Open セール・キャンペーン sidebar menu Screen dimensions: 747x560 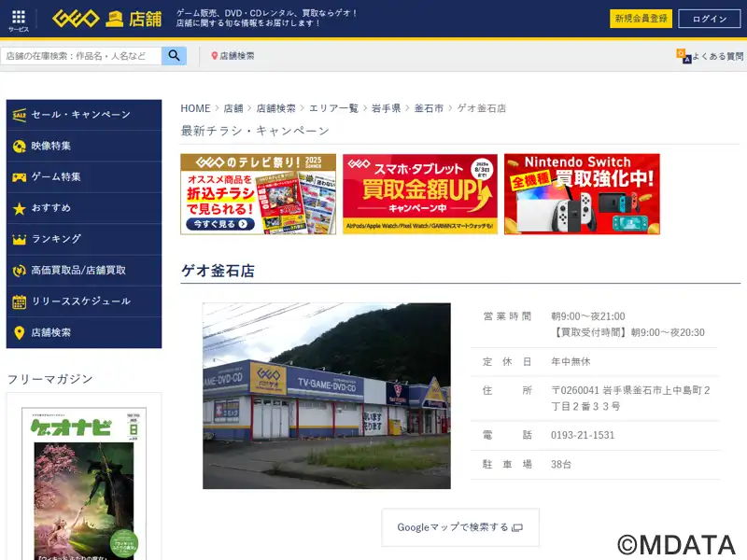coord(84,115)
